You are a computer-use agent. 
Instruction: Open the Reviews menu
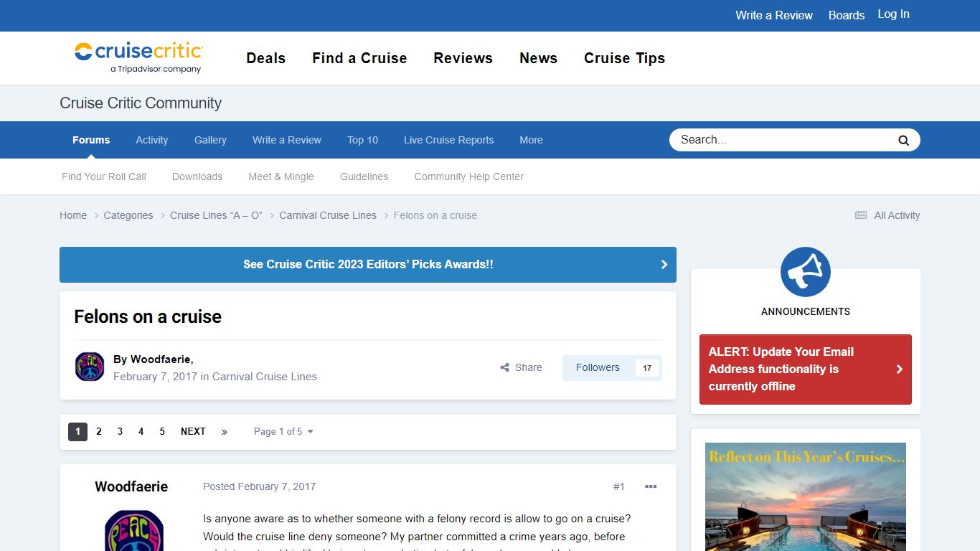click(463, 58)
